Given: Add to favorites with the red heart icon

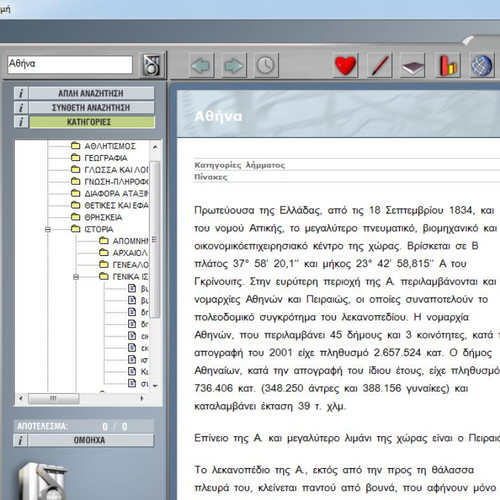Looking at the screenshot, I should pos(345,65).
